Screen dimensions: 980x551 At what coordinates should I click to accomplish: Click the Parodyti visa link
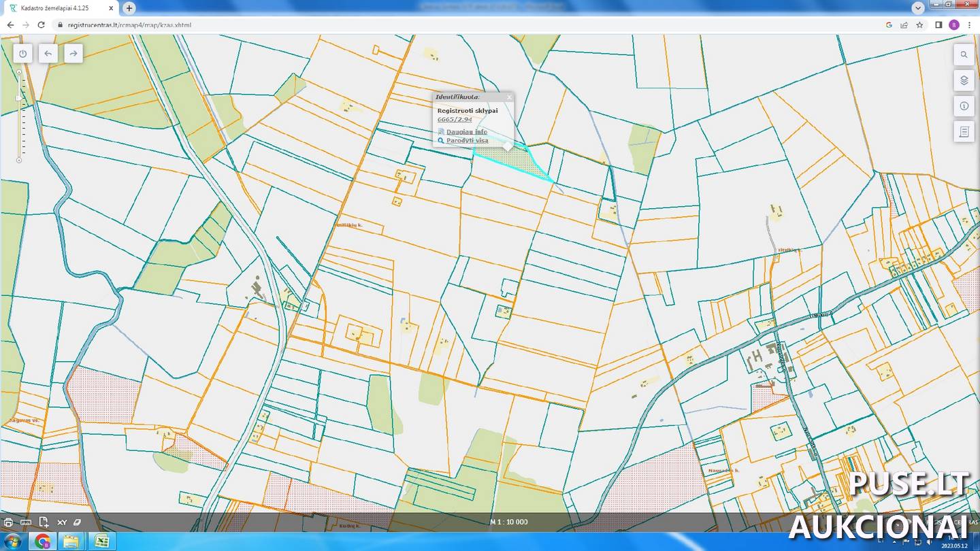[x=467, y=141]
